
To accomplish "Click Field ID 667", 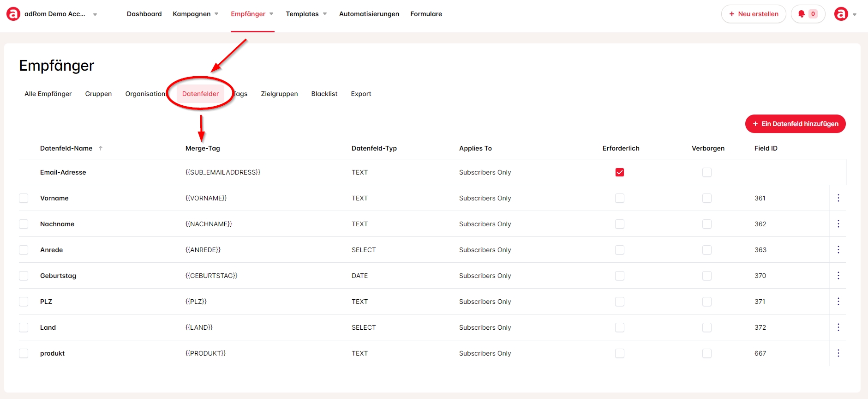I will pos(760,353).
